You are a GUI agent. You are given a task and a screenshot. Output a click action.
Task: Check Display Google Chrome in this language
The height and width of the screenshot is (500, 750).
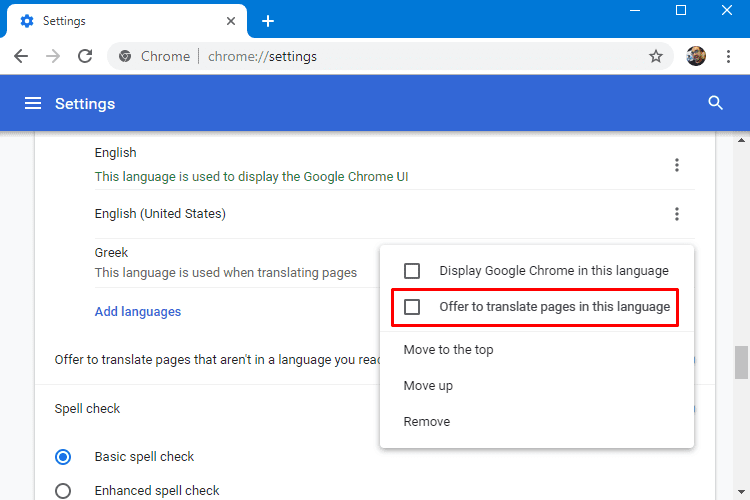pos(412,271)
